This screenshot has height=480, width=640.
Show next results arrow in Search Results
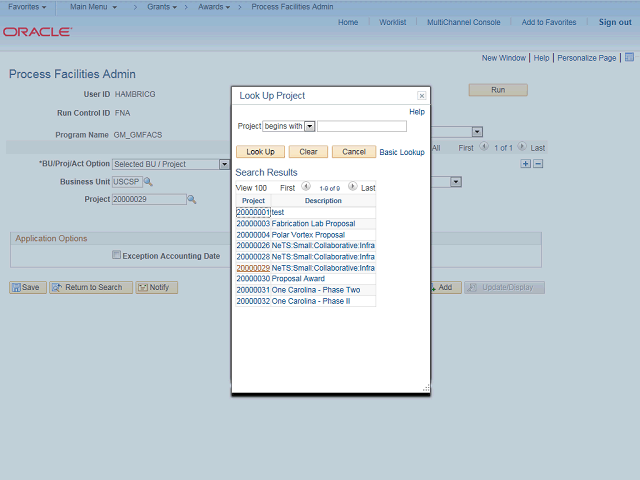tap(353, 187)
